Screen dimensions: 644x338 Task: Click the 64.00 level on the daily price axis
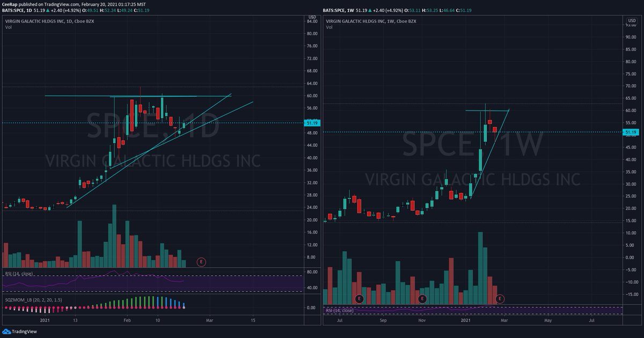(x=312, y=83)
